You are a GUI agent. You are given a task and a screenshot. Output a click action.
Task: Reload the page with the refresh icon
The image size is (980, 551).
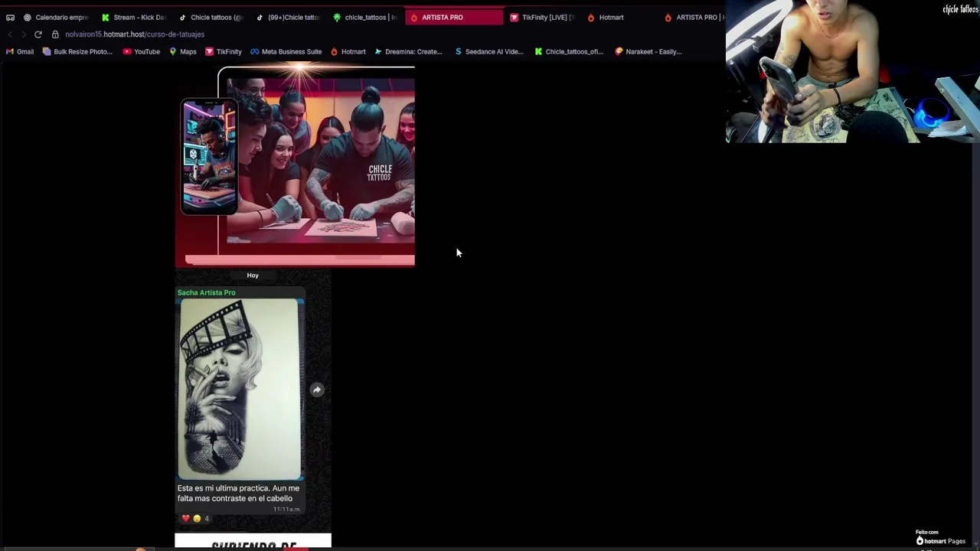pos(38,34)
